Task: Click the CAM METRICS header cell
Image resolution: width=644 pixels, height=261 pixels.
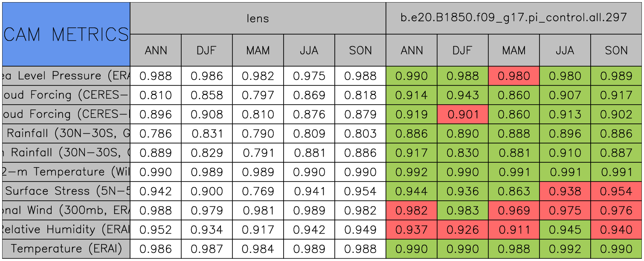Action: coord(66,34)
